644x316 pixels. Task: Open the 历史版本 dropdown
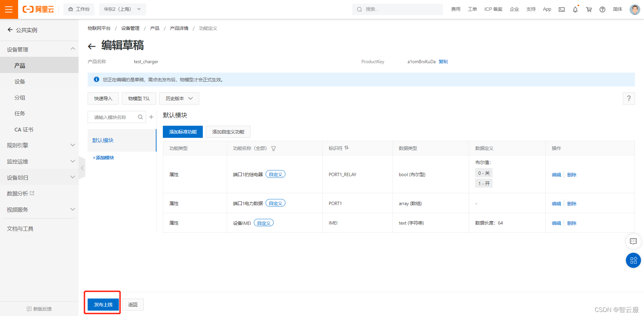[x=179, y=98]
